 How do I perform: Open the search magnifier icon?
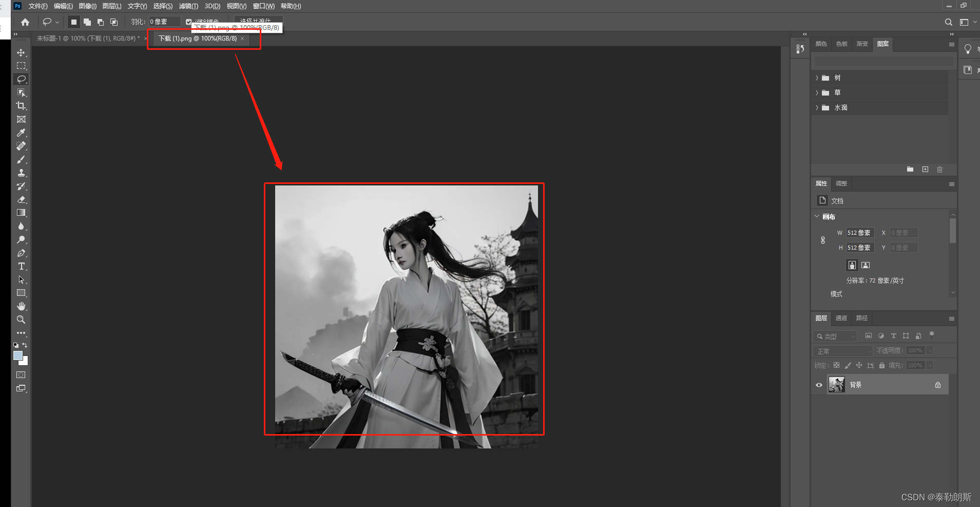click(x=948, y=22)
